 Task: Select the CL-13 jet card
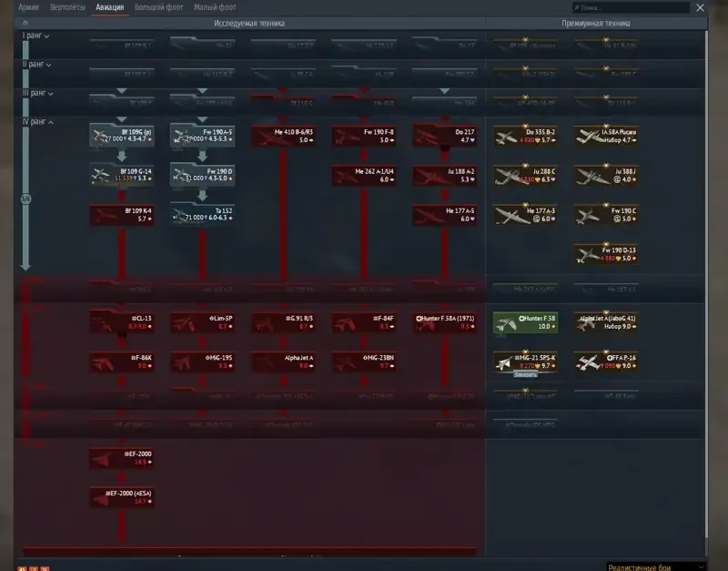click(122, 322)
